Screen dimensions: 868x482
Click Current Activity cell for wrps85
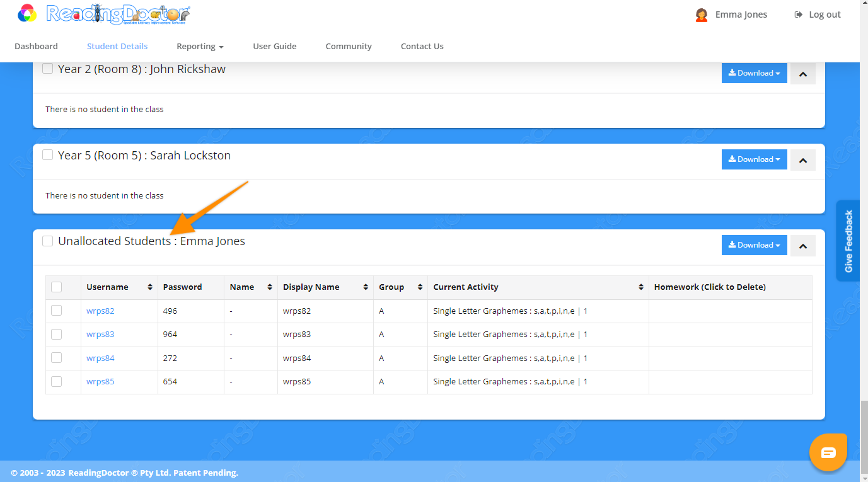click(x=538, y=381)
